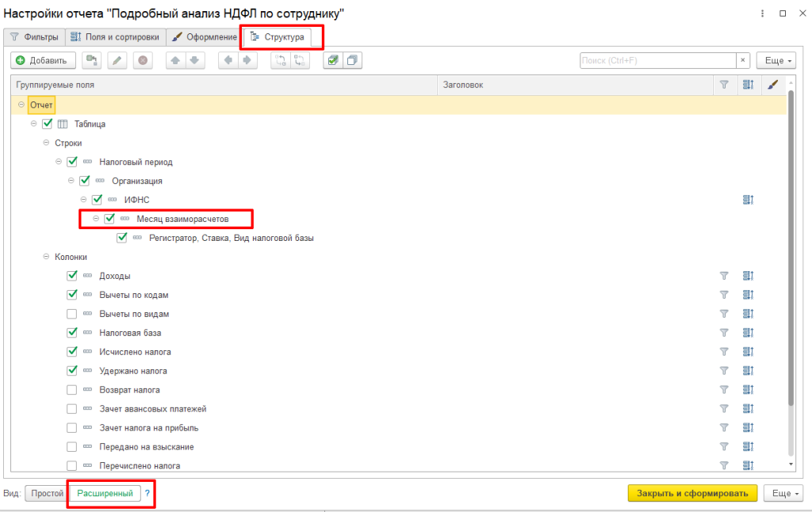Click the sorting icon in ИФНС row
The image size is (812, 512).
[x=747, y=200]
